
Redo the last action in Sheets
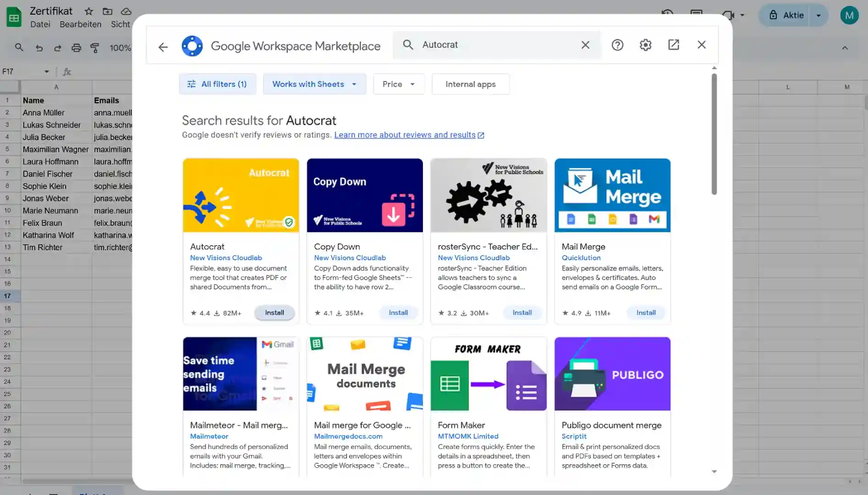click(x=57, y=48)
